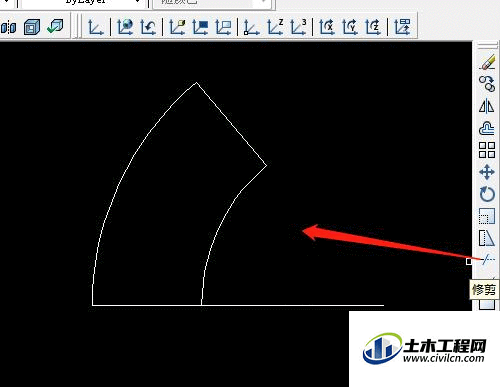This screenshot has width=500, height=387.
Task: Choose Face UCS icon
Action: pyautogui.click(x=177, y=27)
